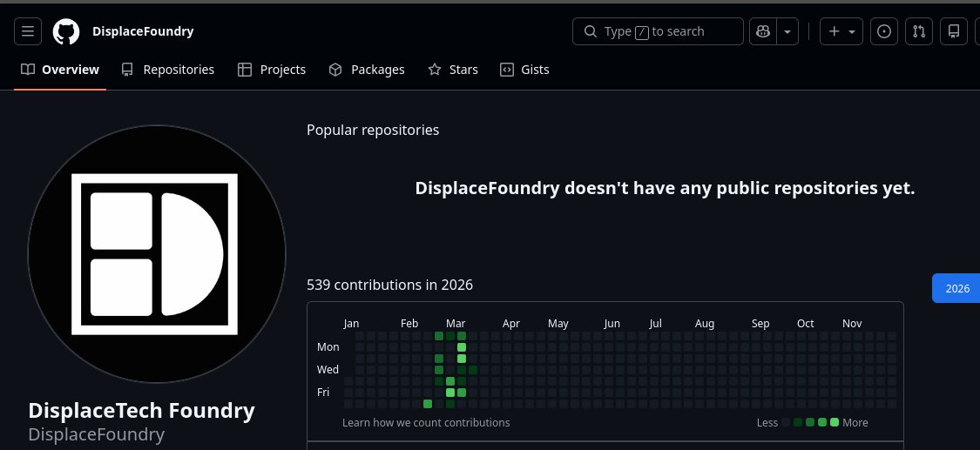Expand the Copilot dropdown arrow
Viewport: 980px width, 450px height.
click(x=787, y=31)
